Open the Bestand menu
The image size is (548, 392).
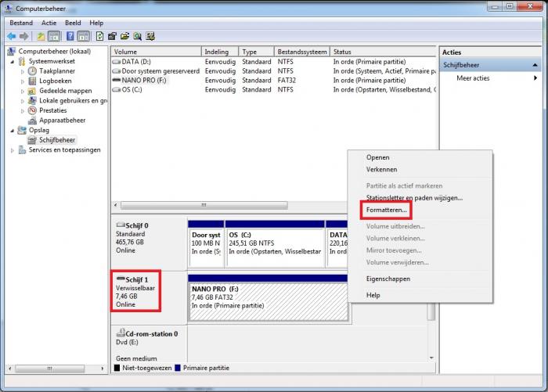(21, 23)
